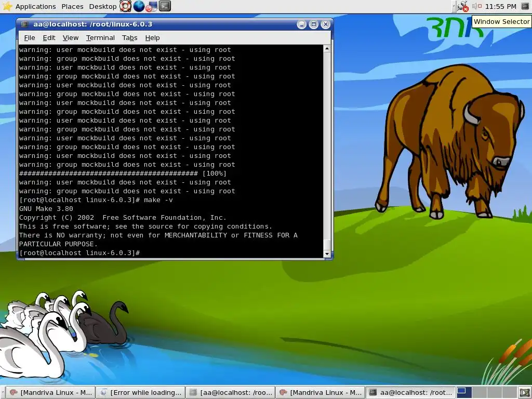The width and height of the screenshot is (532, 399).
Task: Switch to fourth taskbar entry Mandriva Linux
Action: (321, 393)
